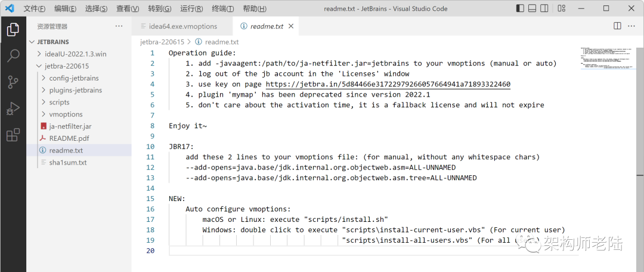Image resolution: width=644 pixels, height=272 pixels.
Task: Open the 查看(V) menu
Action: pos(128,8)
